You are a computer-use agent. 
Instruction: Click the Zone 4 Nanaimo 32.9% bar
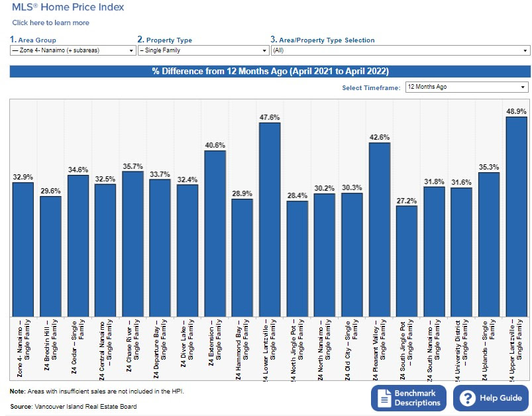(x=23, y=249)
